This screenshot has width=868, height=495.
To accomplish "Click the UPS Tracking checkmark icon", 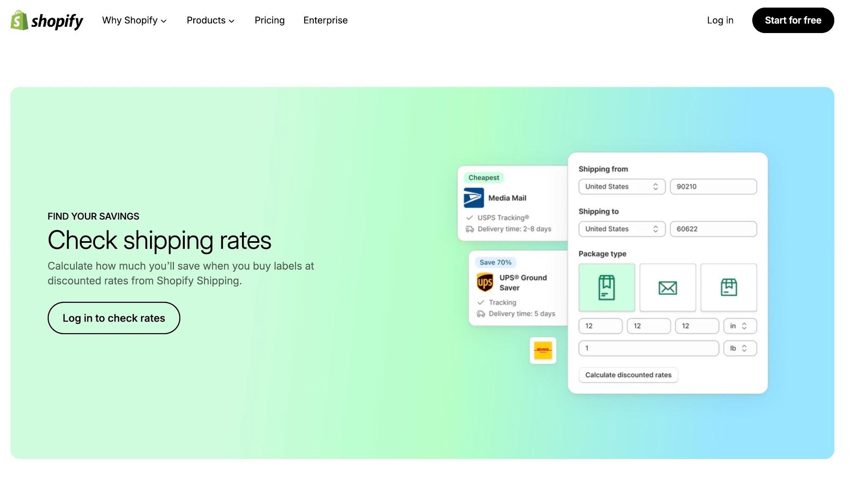I will (481, 303).
